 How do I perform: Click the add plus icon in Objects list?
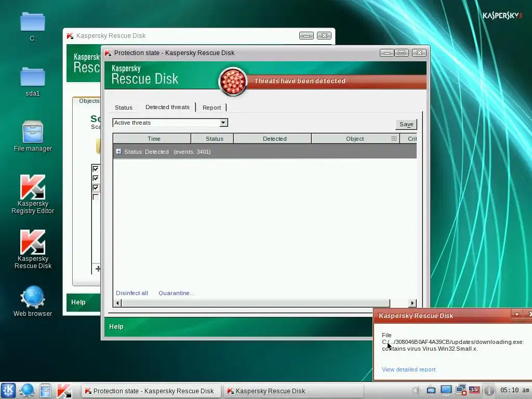click(x=98, y=269)
